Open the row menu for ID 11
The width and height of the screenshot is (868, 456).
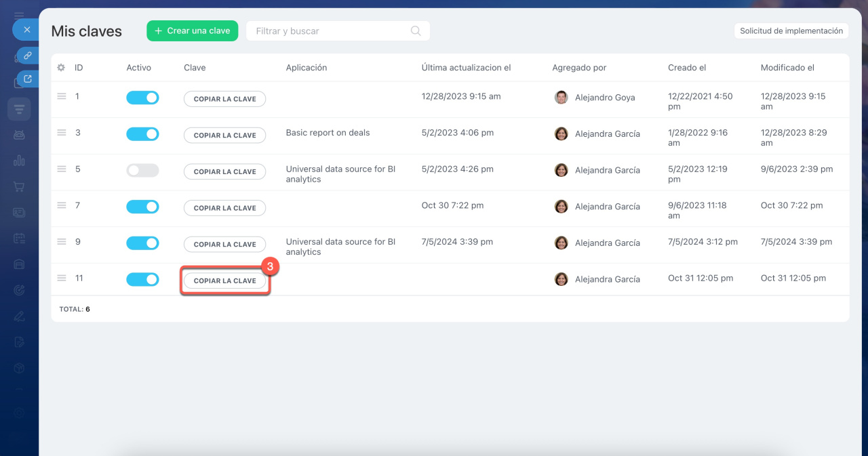[x=62, y=278]
